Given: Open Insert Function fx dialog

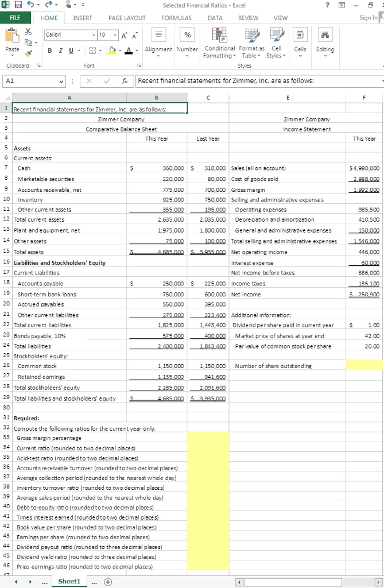Looking at the screenshot, I should [x=125, y=80].
